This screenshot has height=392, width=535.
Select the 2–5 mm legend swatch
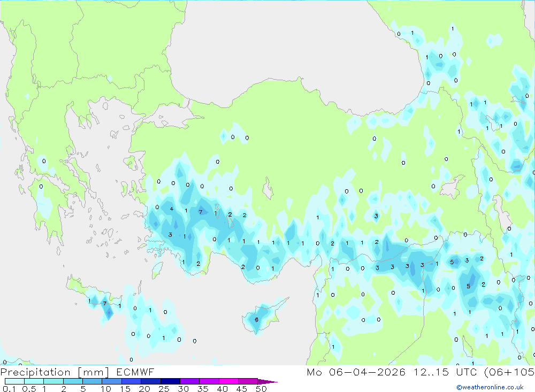[73, 381]
